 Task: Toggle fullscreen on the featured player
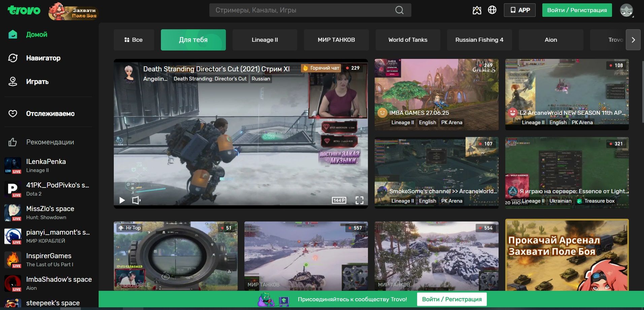click(x=360, y=200)
